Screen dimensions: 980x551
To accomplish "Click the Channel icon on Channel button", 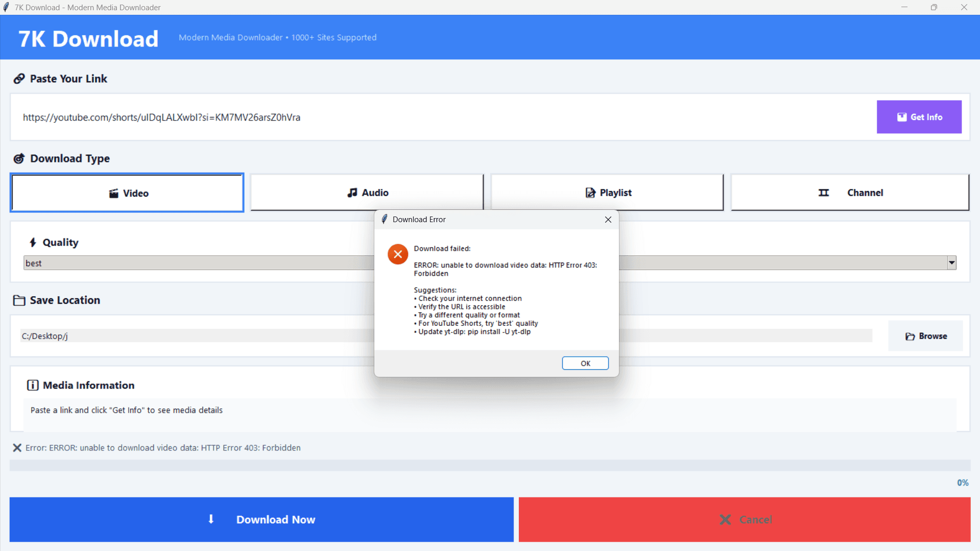I will (824, 193).
